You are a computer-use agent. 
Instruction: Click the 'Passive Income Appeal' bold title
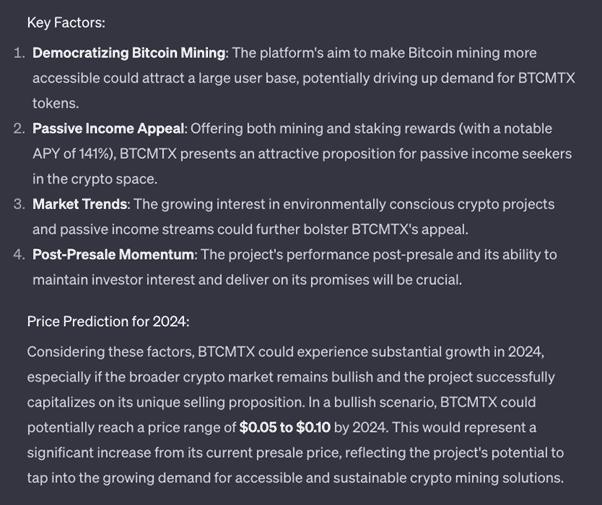tap(108, 128)
